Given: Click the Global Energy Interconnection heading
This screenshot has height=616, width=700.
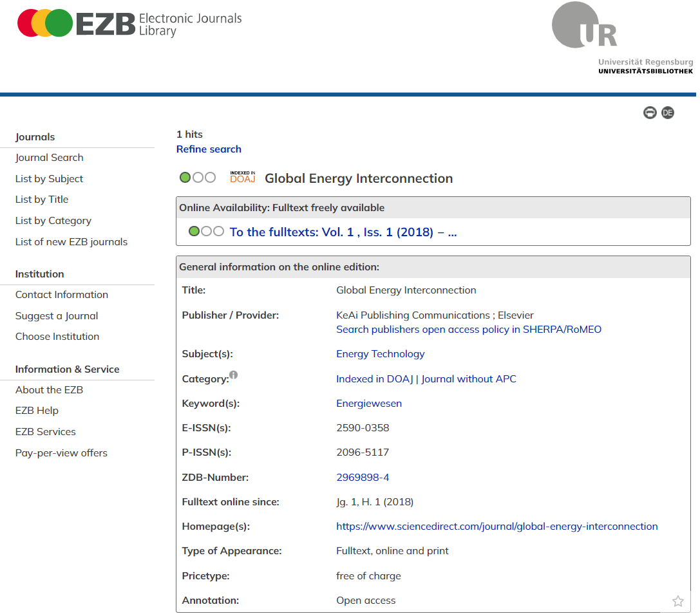Looking at the screenshot, I should [359, 178].
